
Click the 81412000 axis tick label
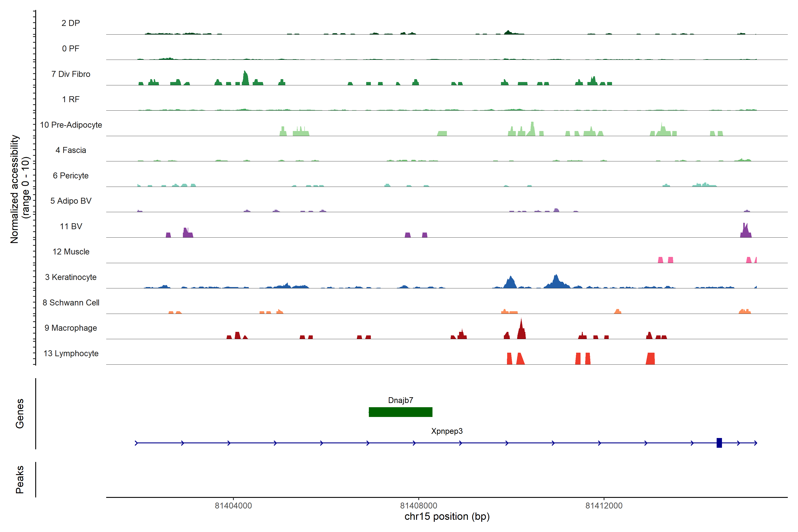(x=604, y=506)
